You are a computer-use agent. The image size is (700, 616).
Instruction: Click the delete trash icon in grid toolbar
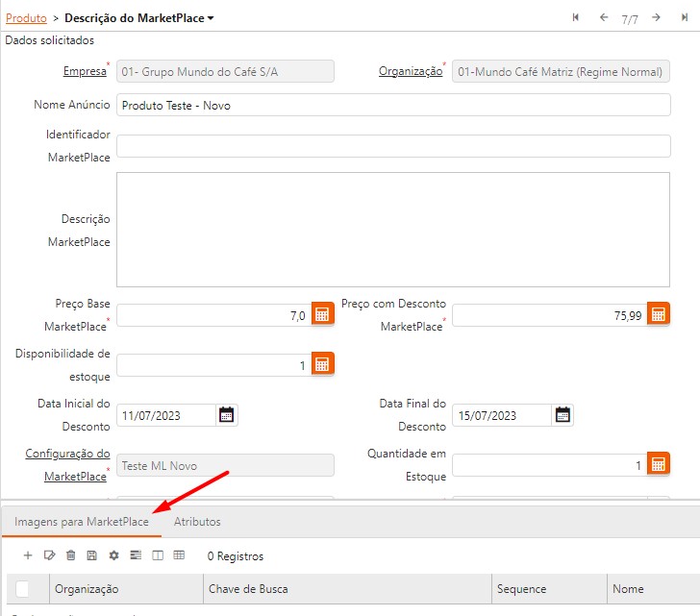coord(71,555)
